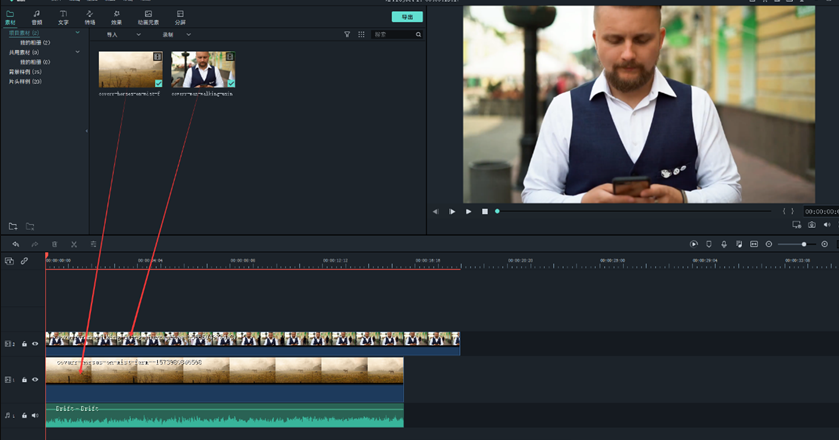This screenshot has height=440, width=839.
Task: Open the 音频 (Audio) tab
Action: click(37, 17)
